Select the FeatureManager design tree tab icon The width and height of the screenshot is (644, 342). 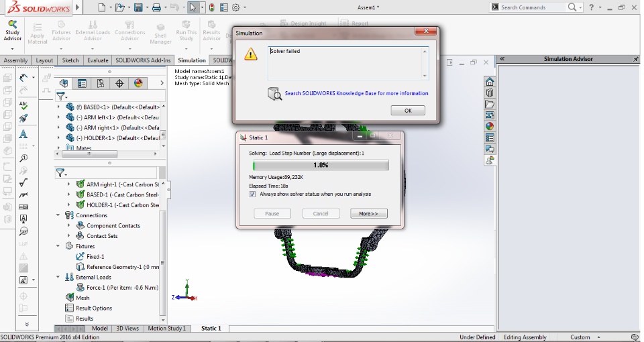tap(64, 83)
